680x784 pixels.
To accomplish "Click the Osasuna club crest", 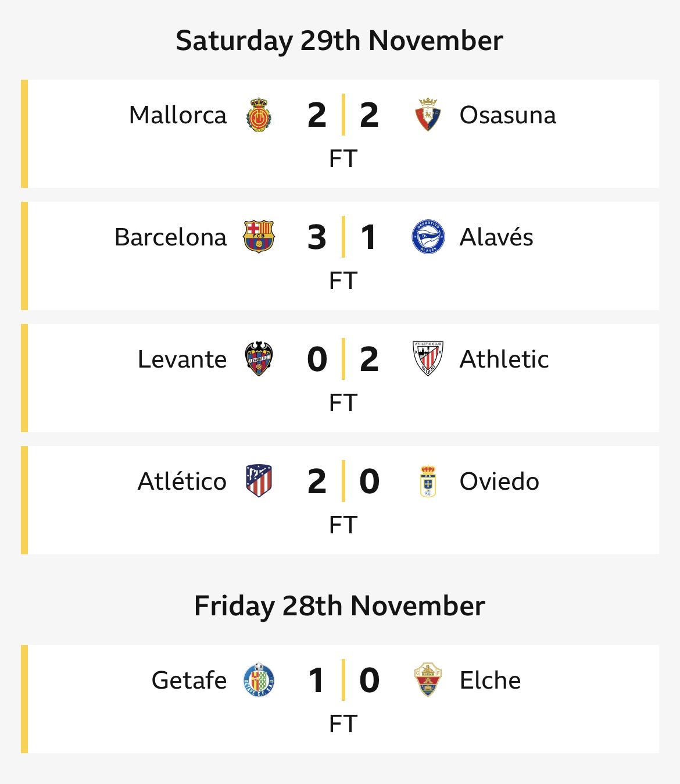I will [x=428, y=115].
